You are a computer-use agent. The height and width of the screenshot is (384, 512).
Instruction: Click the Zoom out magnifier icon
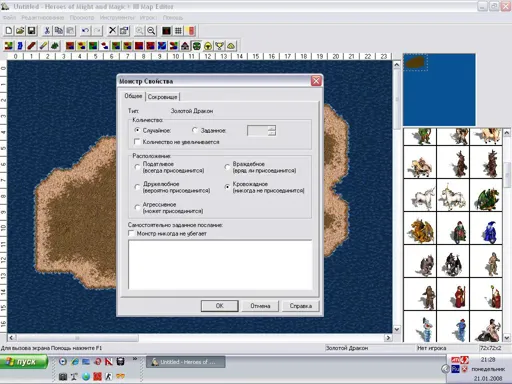coord(151,31)
